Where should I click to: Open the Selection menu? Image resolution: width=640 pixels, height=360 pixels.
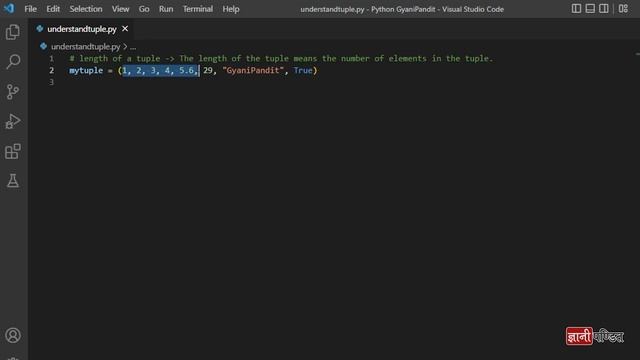click(x=86, y=9)
